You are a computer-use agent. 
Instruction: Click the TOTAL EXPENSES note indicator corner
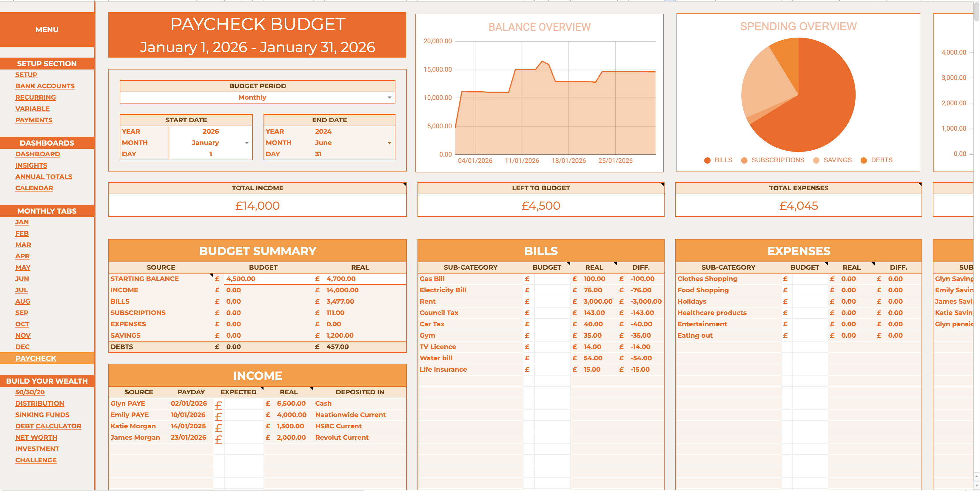(x=920, y=184)
